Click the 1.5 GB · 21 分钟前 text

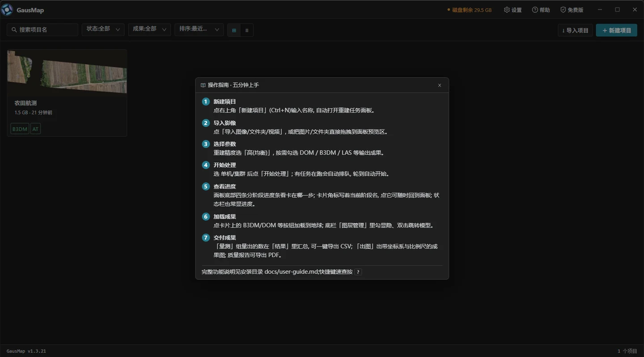pos(34,113)
